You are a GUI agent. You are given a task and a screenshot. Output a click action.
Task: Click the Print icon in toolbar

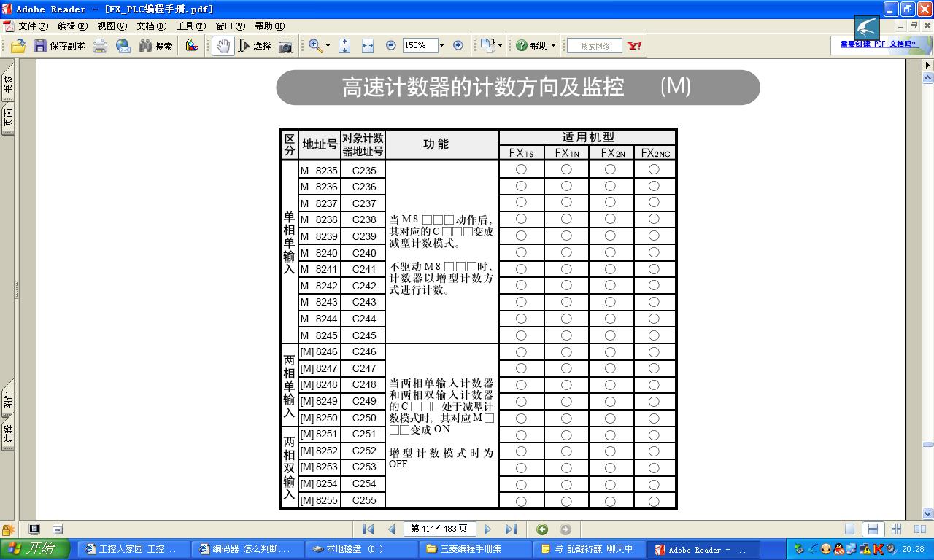point(100,46)
